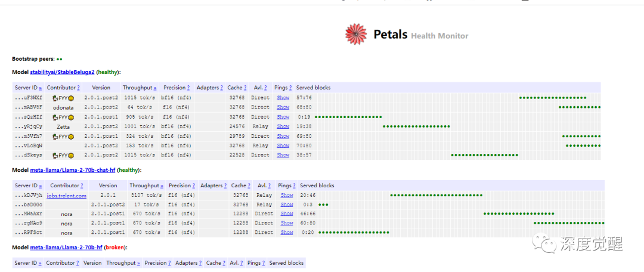Open Adapters ? help in broken Llama-2-70b-hf table

pyautogui.click(x=200, y=263)
